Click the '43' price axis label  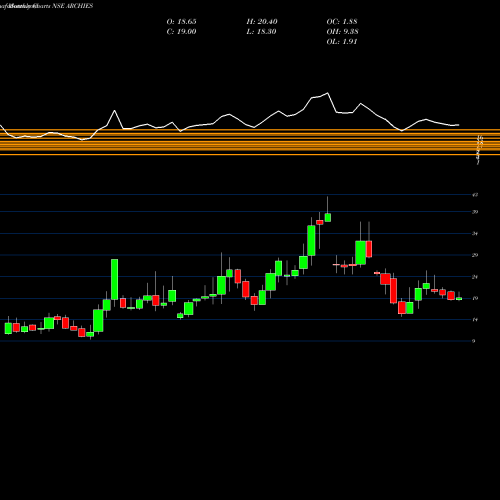[x=475, y=195]
